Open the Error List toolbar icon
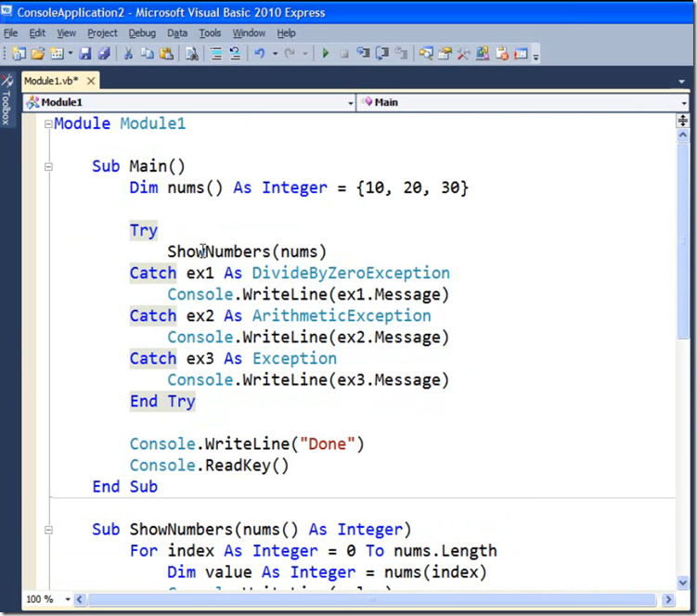 tap(502, 54)
